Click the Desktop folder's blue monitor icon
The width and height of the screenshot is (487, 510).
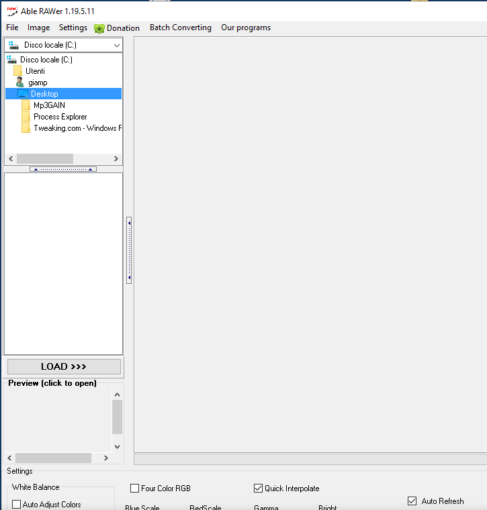[23, 94]
